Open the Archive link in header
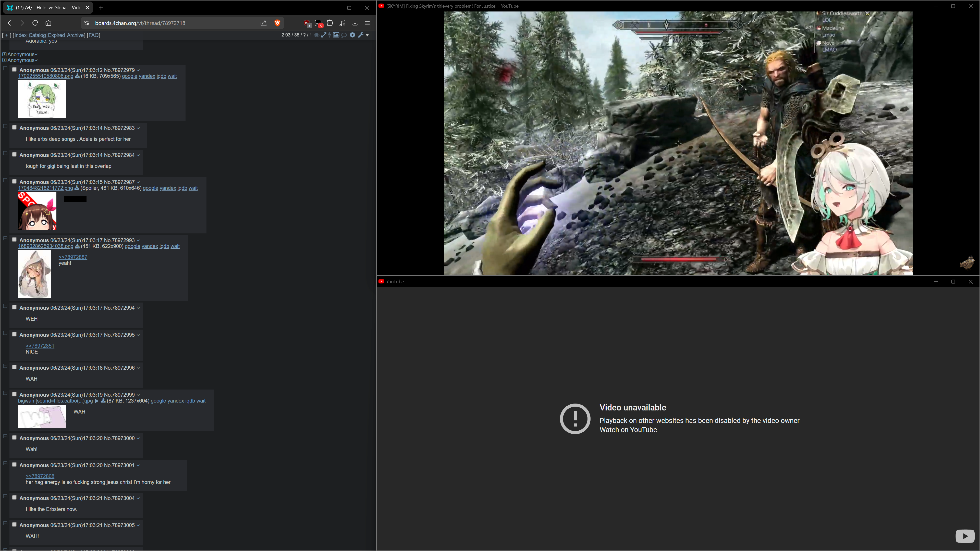 [x=75, y=35]
